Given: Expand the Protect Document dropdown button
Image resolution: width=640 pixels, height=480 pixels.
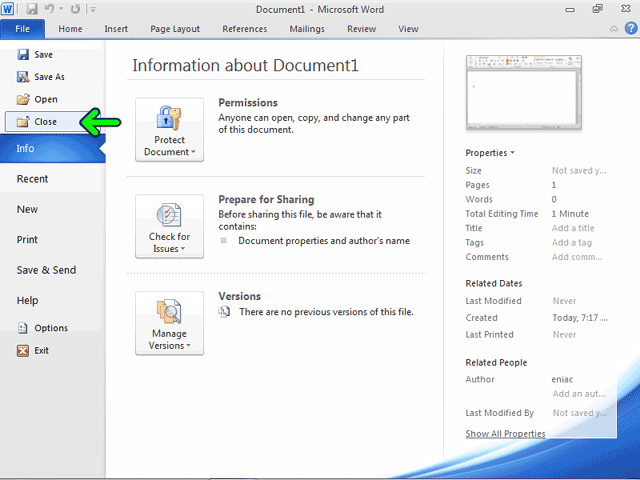Looking at the screenshot, I should pyautogui.click(x=169, y=130).
